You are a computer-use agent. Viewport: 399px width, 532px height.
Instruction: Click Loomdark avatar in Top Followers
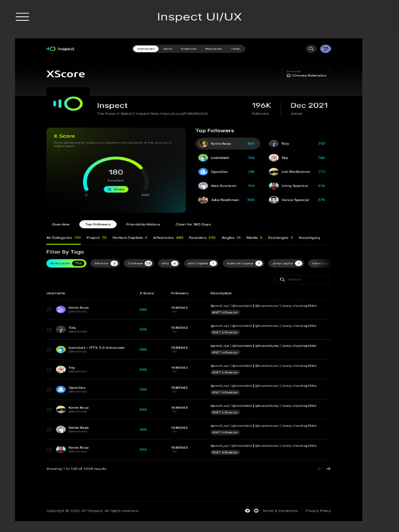point(203,158)
